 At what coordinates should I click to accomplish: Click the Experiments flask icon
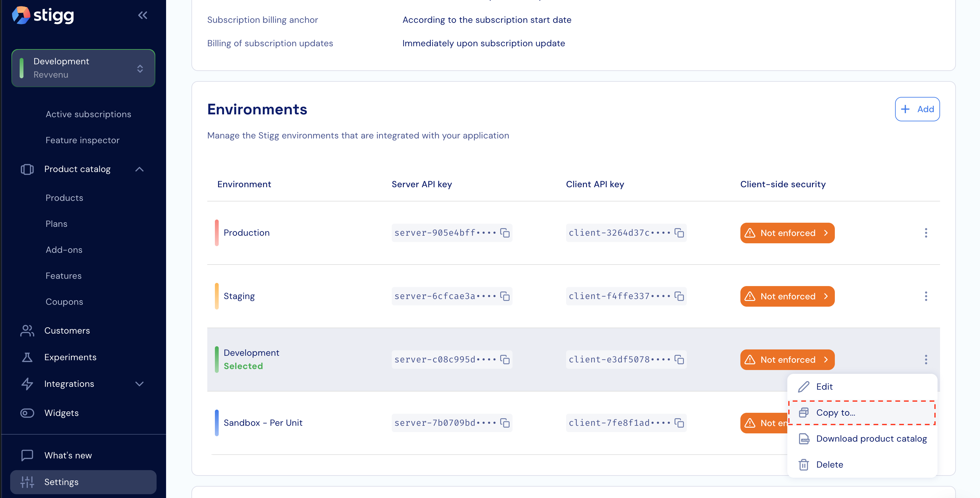pyautogui.click(x=27, y=357)
